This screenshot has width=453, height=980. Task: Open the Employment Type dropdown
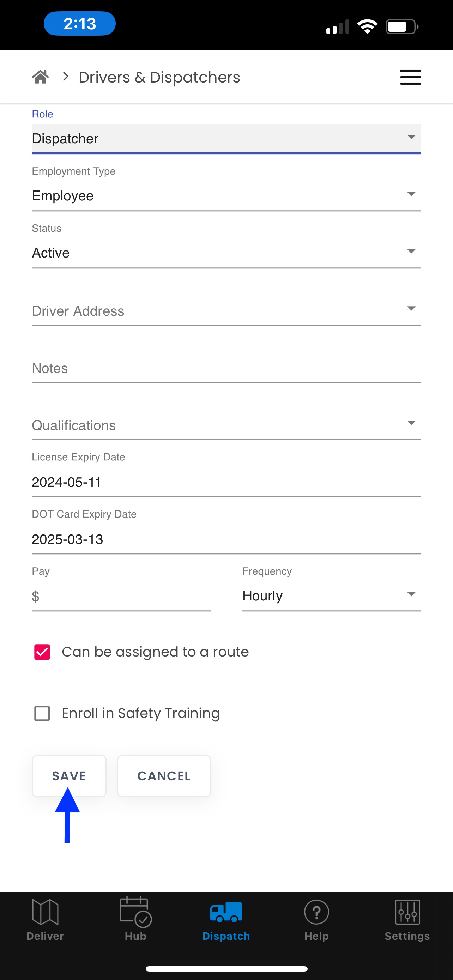(226, 195)
